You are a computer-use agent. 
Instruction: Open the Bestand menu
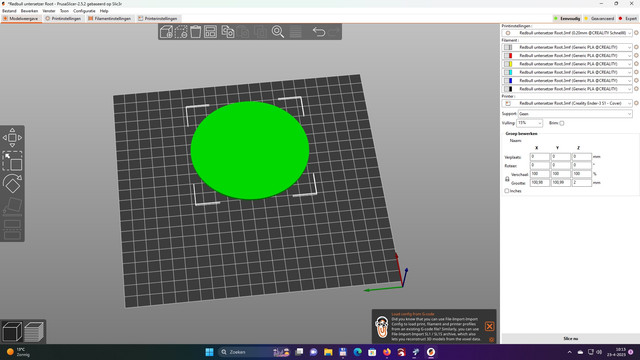9,11
